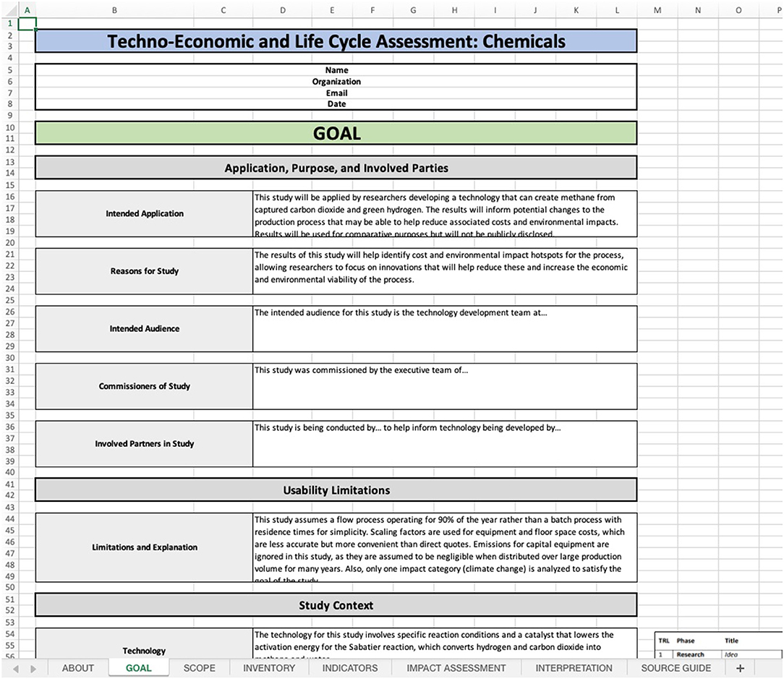Click the Technology description about Sabatier reaction
The width and height of the screenshot is (784, 679).
(445, 644)
